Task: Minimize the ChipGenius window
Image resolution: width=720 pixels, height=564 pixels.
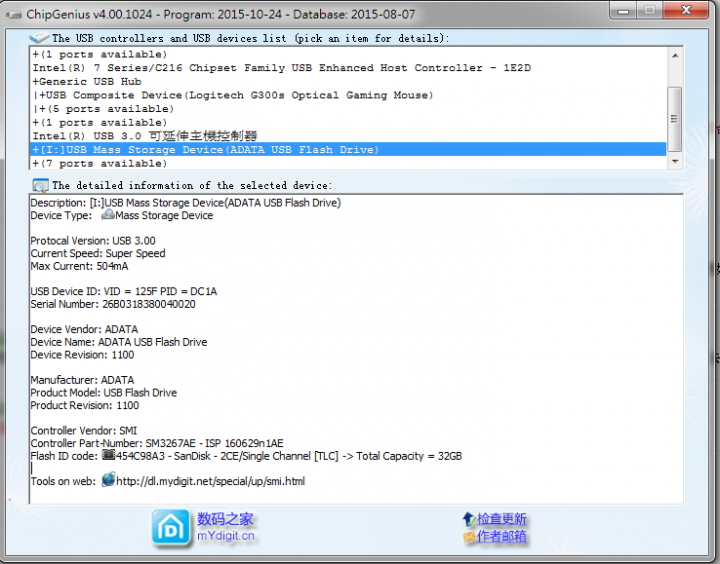Action: 623,10
